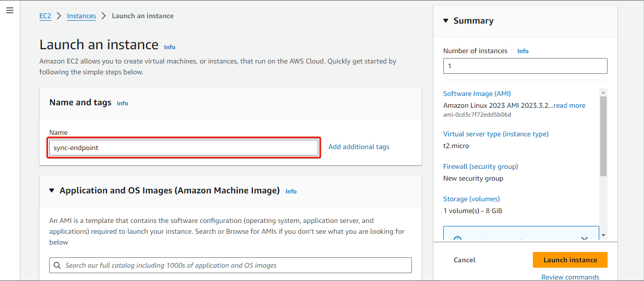Viewport: 644px width, 281px height.
Task: Open the hamburger navigation menu
Action: pyautogui.click(x=10, y=10)
